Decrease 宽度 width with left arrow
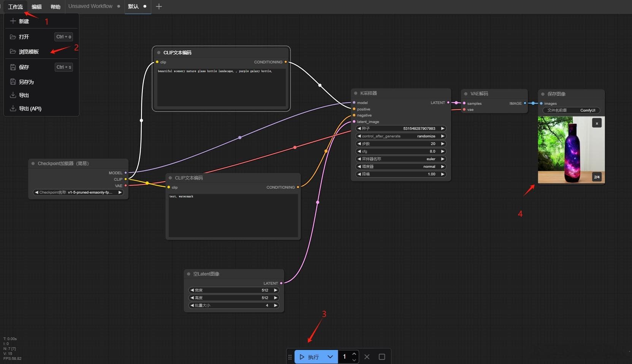The image size is (632, 364). tap(192, 290)
